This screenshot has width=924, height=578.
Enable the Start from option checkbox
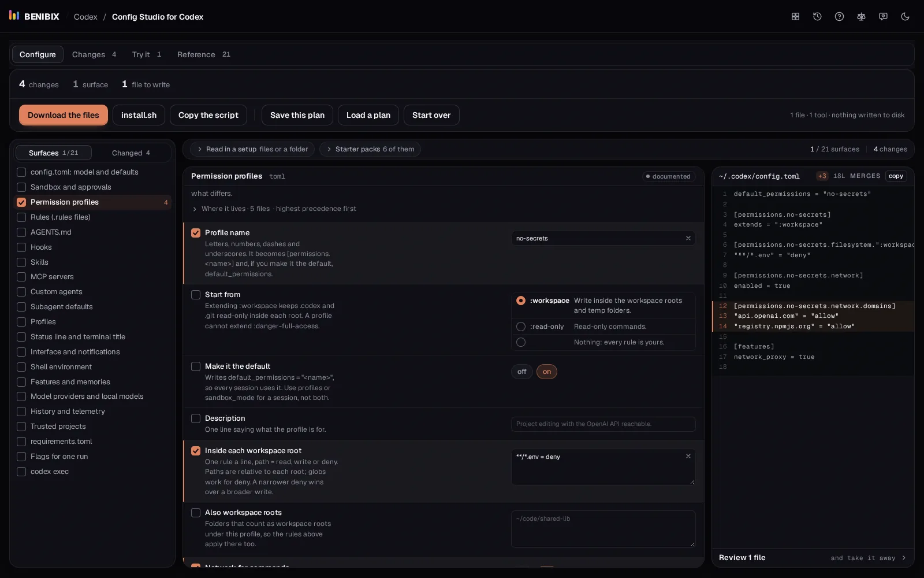(x=196, y=295)
